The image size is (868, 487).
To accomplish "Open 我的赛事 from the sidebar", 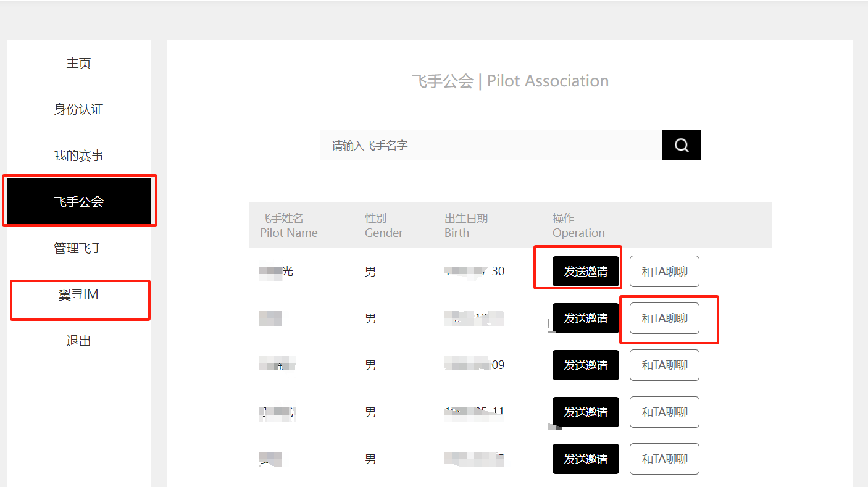I will (x=78, y=156).
